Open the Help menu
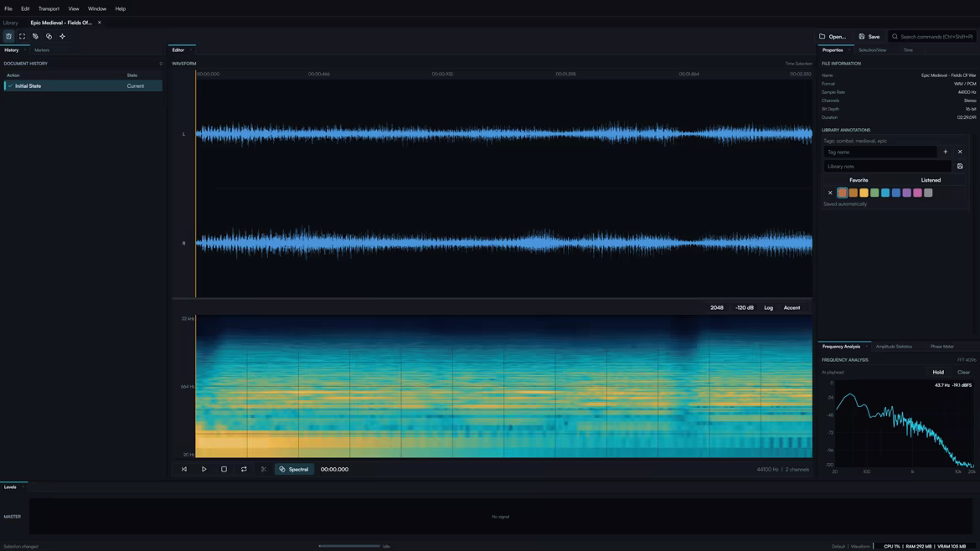Image resolution: width=980 pixels, height=551 pixels. tap(121, 8)
